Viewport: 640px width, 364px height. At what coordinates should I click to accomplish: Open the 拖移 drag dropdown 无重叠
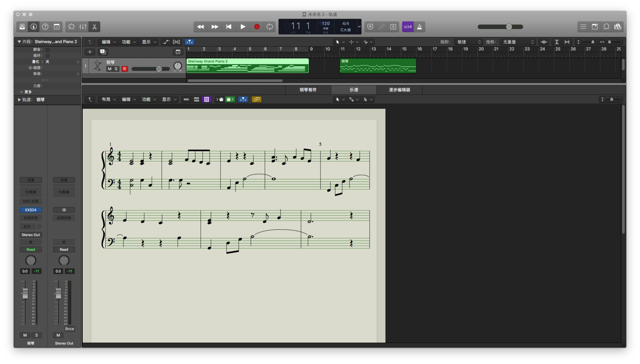tap(518, 42)
